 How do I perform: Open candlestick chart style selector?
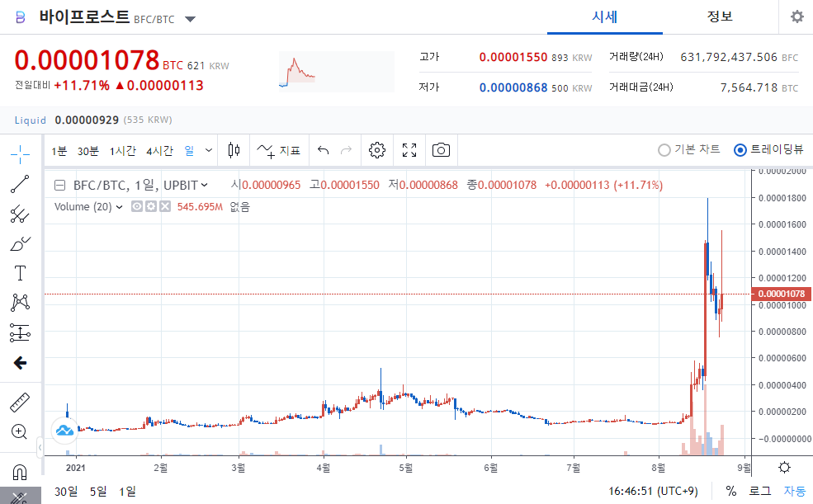[x=234, y=151]
